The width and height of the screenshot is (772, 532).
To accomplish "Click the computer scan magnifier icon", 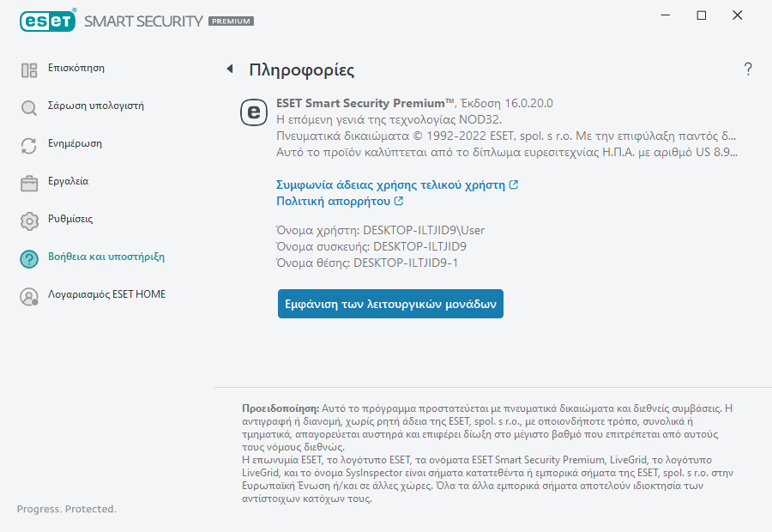I will [29, 108].
